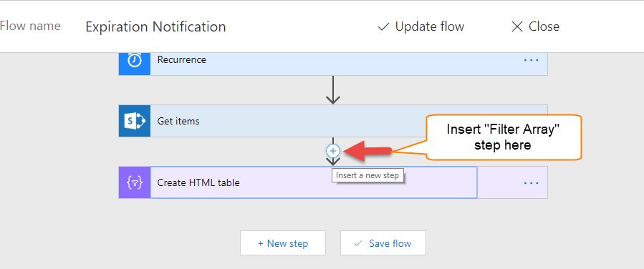
Task: Click the Create HTML table step icon
Action: pyautogui.click(x=135, y=183)
